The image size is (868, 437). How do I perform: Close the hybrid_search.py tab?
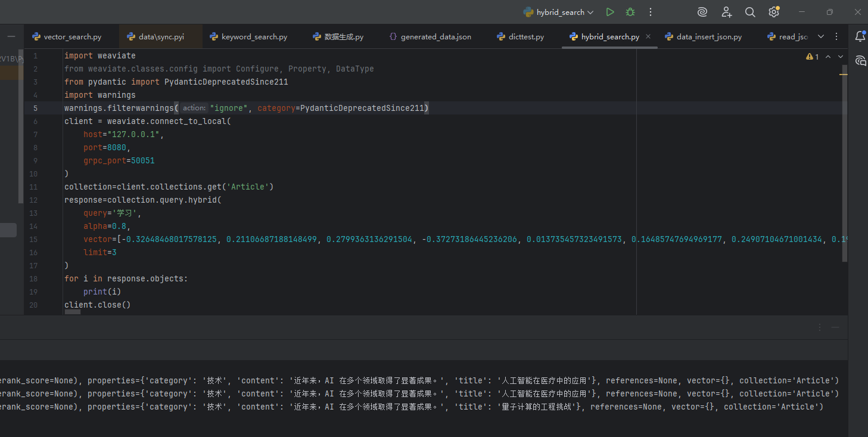point(648,36)
